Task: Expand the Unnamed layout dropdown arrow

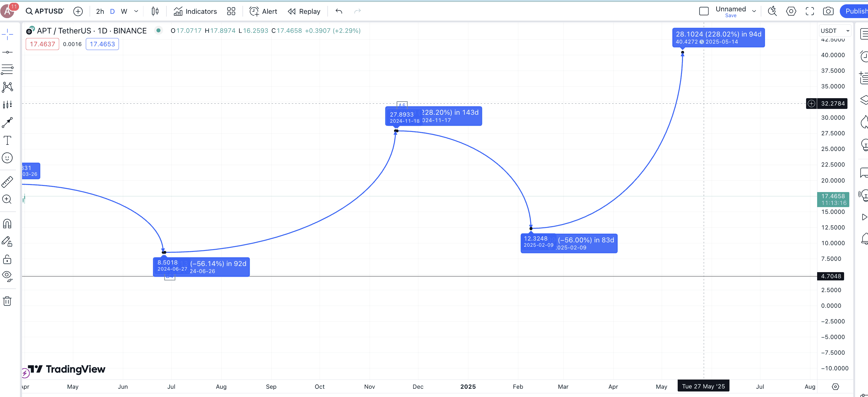Action: [x=754, y=11]
